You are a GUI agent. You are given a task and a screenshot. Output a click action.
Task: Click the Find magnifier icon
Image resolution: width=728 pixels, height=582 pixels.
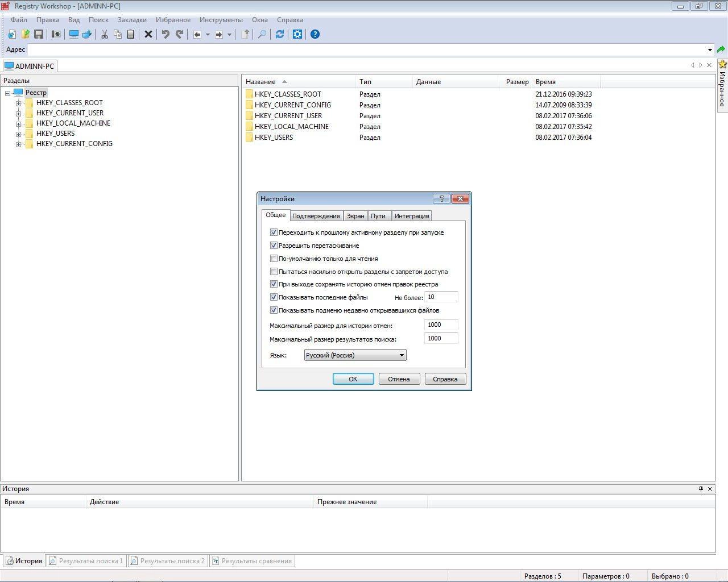point(262,34)
